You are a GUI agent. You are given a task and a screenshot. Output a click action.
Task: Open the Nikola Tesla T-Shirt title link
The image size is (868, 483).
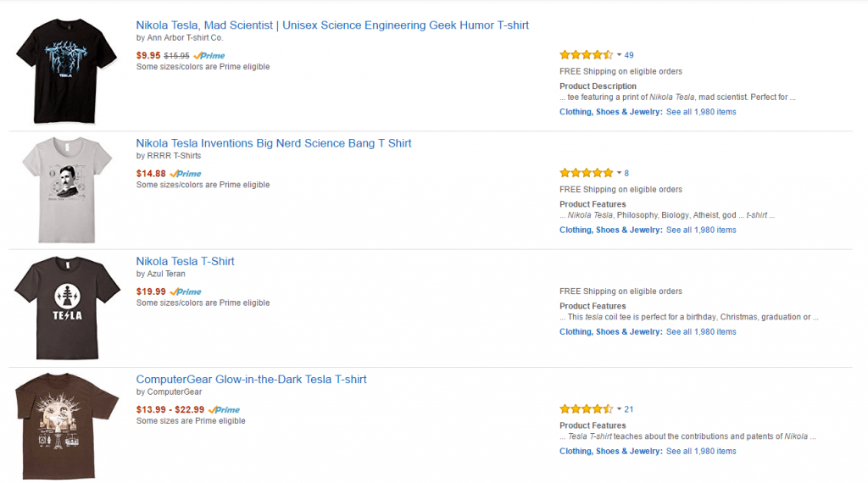point(185,261)
